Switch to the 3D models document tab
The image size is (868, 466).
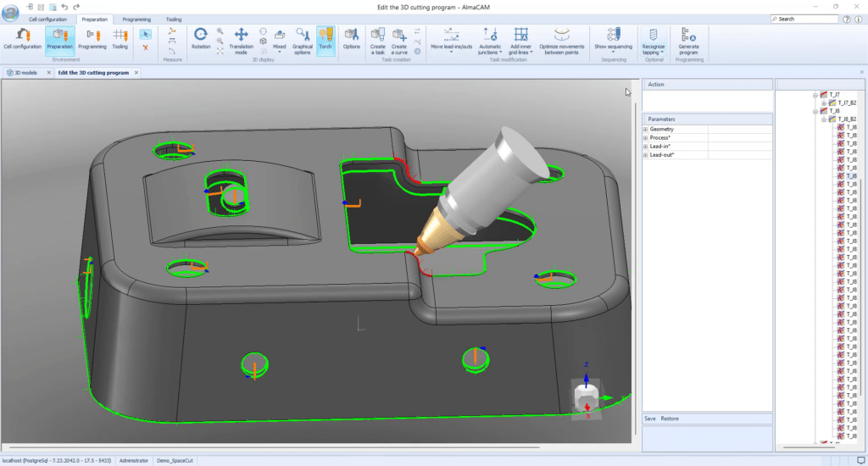pyautogui.click(x=28, y=73)
